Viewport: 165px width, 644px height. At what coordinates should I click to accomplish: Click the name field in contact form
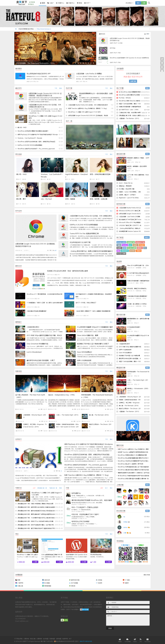click(x=128, y=602)
